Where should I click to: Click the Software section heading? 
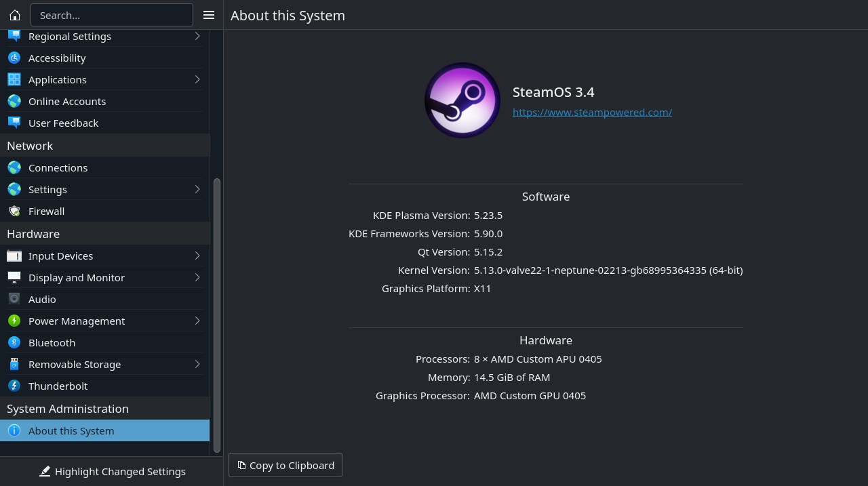click(x=546, y=197)
